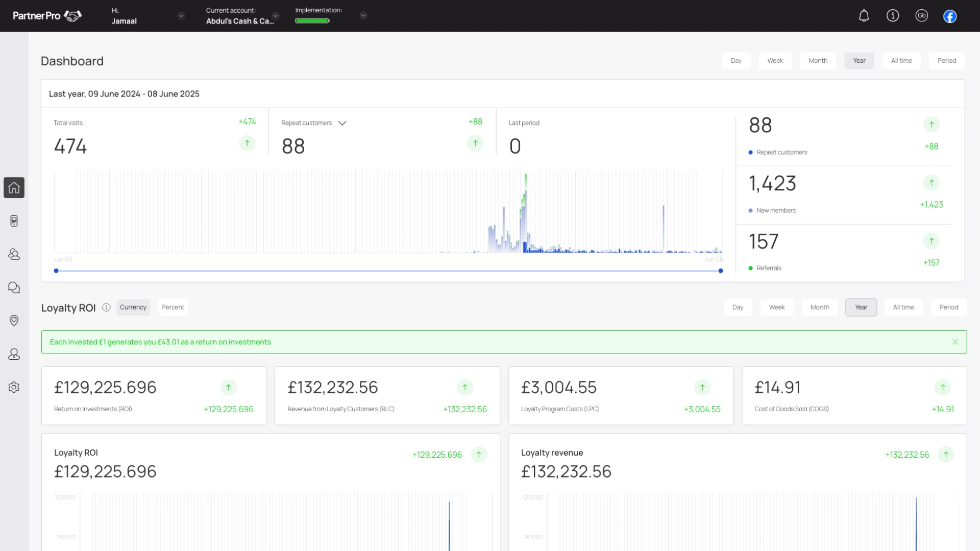Click the Period button for Loyalty ROI
Screen dimensions: 980x551
(949, 308)
